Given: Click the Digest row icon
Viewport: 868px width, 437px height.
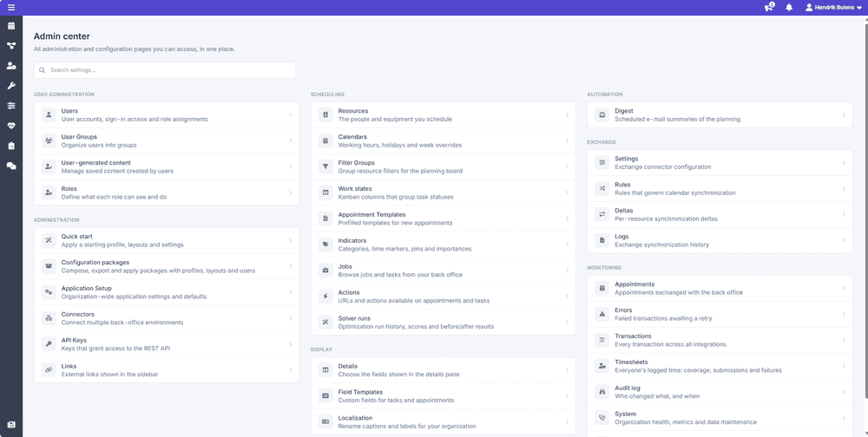Looking at the screenshot, I should tap(602, 115).
